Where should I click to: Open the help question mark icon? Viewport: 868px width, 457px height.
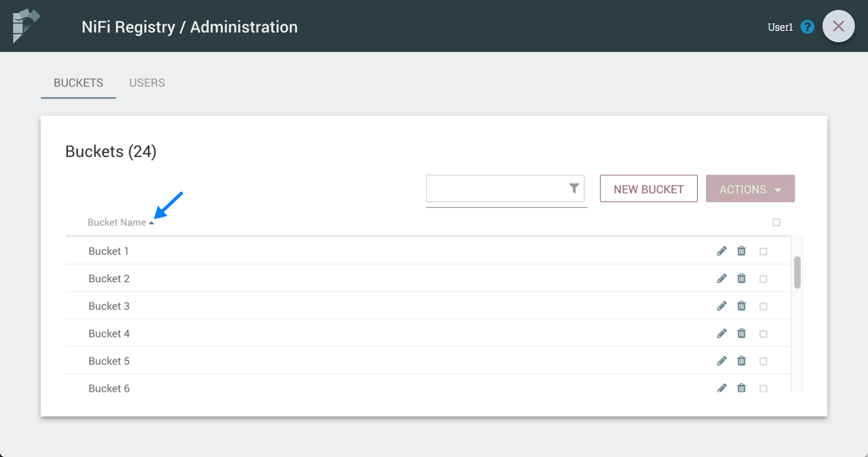(x=807, y=27)
